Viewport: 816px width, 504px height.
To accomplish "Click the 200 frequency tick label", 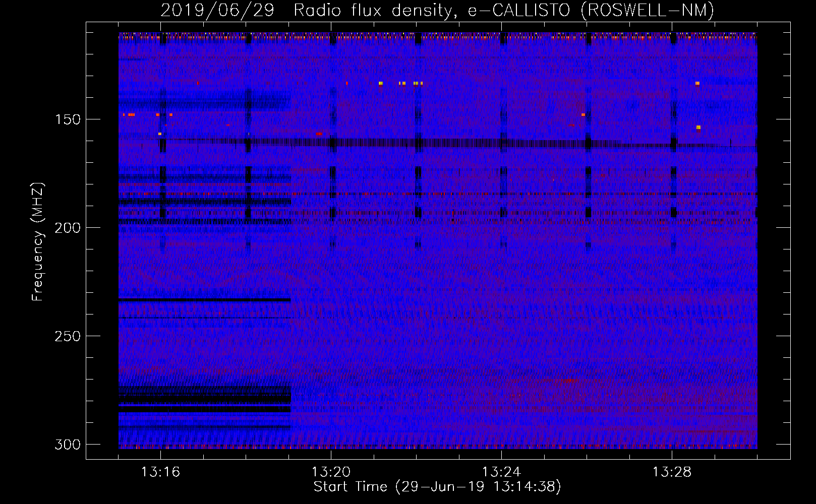I will [68, 228].
